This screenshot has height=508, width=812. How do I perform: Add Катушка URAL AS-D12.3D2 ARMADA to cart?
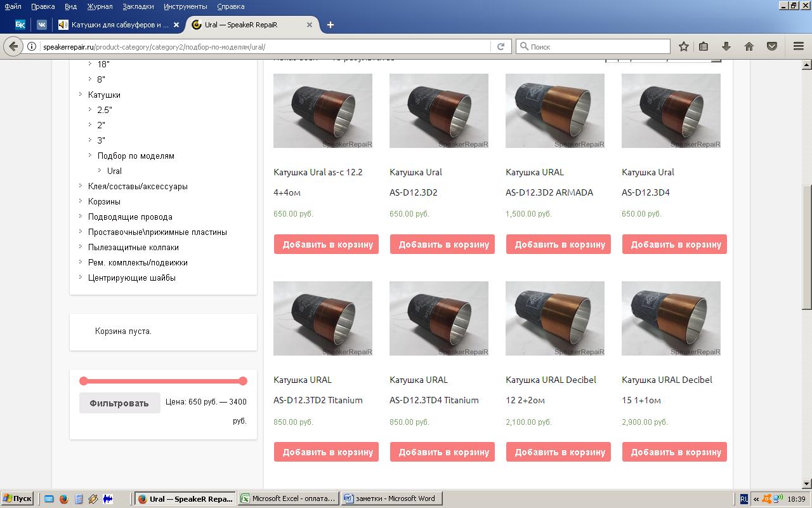[x=558, y=244]
